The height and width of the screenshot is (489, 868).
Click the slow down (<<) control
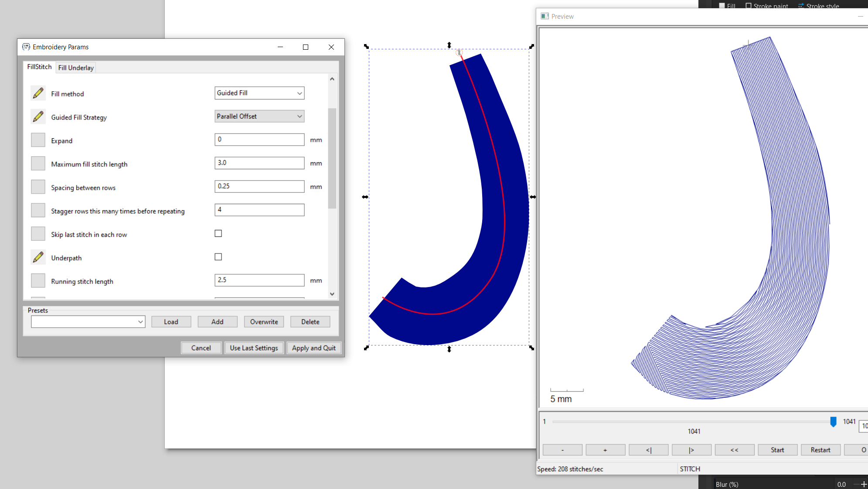[734, 450]
